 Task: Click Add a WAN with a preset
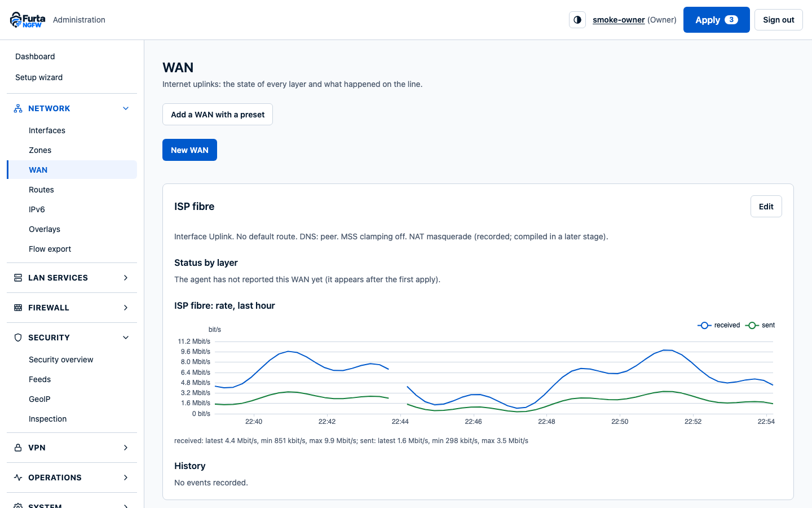pyautogui.click(x=218, y=115)
